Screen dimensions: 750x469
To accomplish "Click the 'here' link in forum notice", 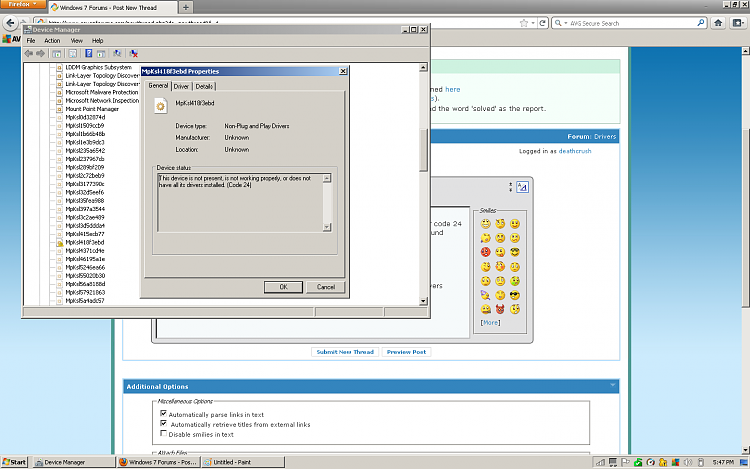I will coord(452,89).
